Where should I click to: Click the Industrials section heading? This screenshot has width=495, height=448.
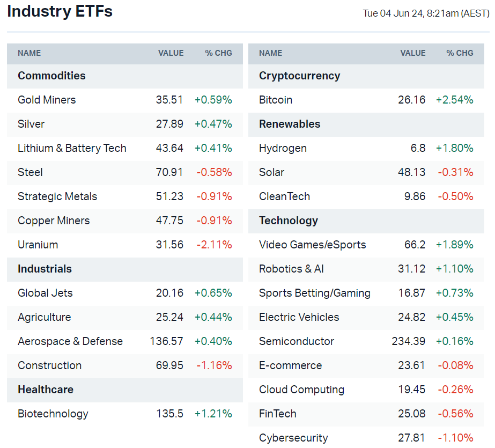[x=45, y=269]
